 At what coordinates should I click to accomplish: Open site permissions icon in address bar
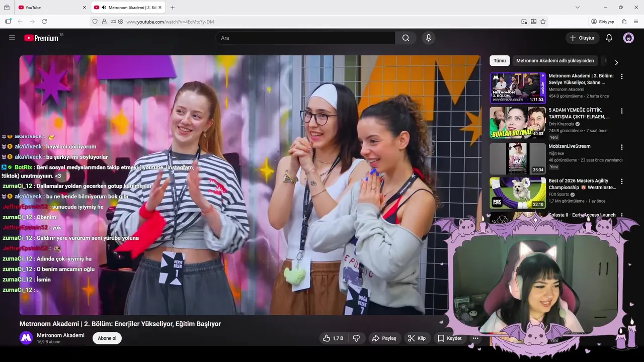pyautogui.click(x=114, y=22)
